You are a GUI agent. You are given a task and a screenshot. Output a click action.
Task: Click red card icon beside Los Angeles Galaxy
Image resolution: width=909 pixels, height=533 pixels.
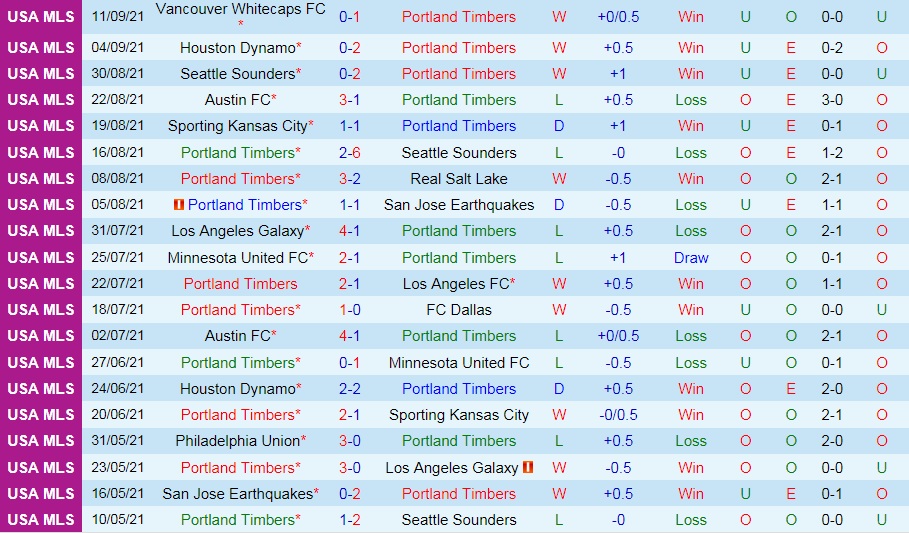(528, 467)
